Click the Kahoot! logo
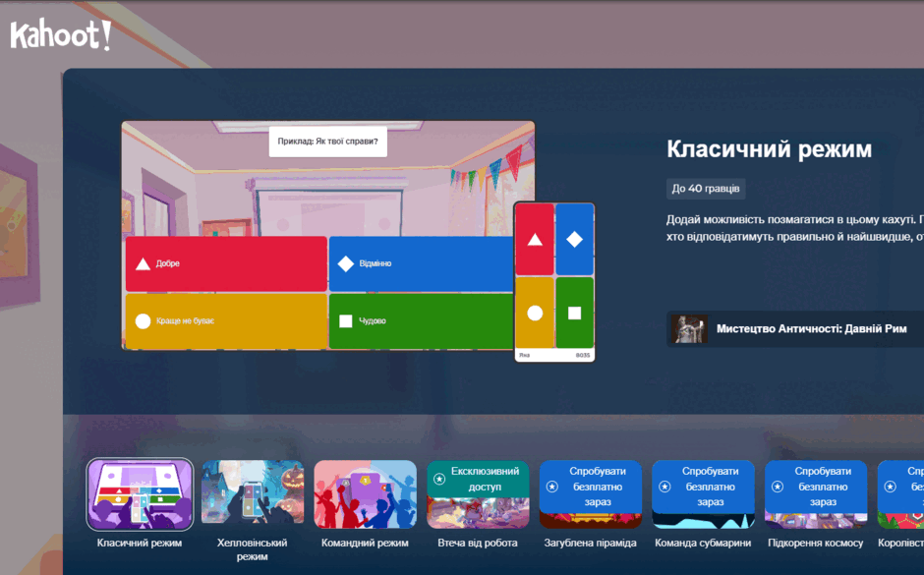Viewport: 924px width, 575px height. (x=61, y=34)
